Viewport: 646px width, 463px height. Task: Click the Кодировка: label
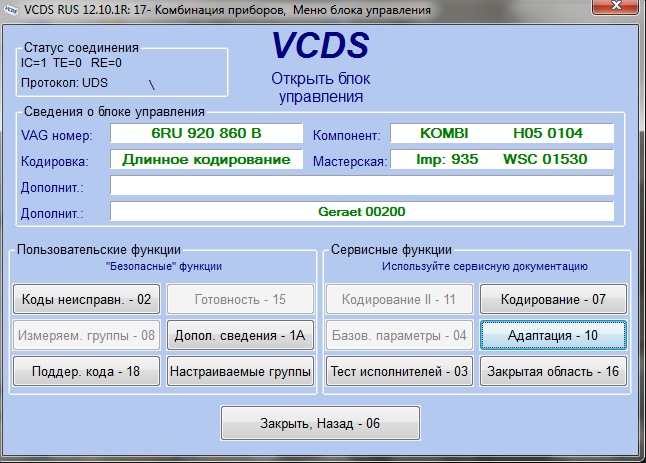54,161
